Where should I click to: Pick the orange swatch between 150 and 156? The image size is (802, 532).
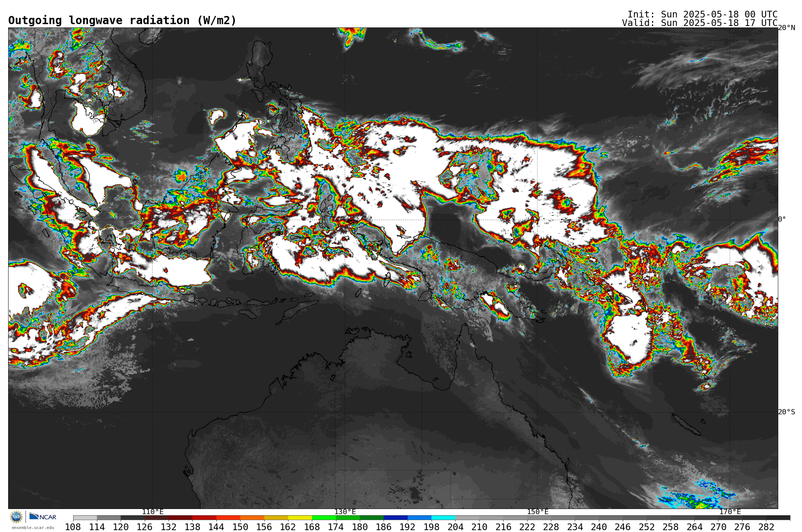click(252, 518)
